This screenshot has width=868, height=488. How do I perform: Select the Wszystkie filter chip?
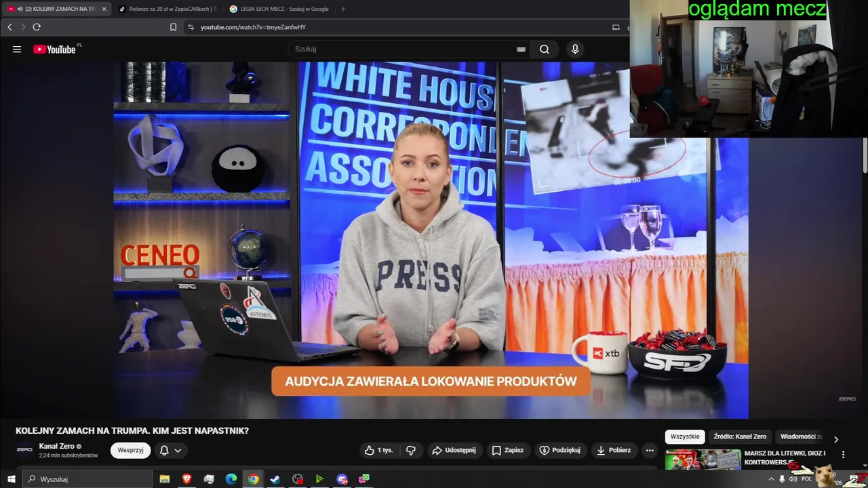[685, 437]
